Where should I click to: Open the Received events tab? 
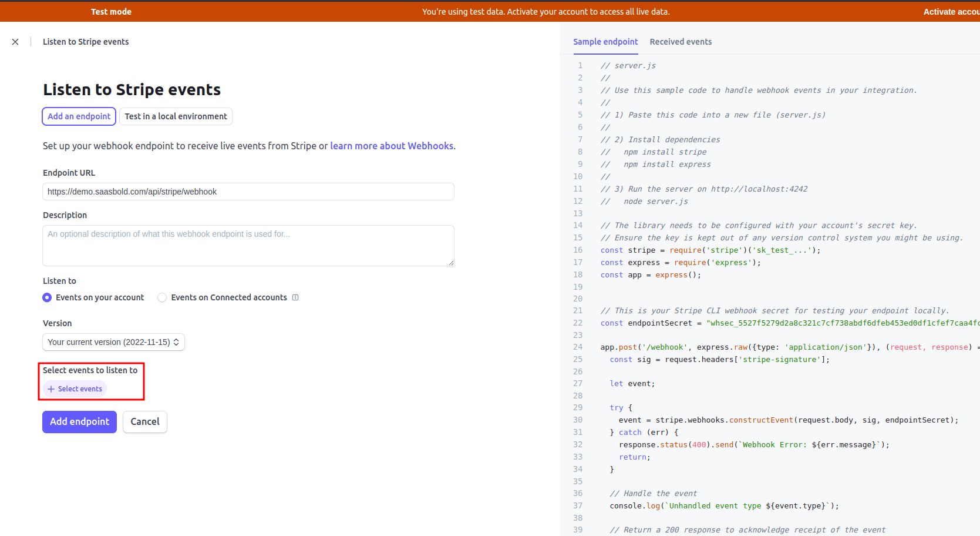pyautogui.click(x=681, y=42)
